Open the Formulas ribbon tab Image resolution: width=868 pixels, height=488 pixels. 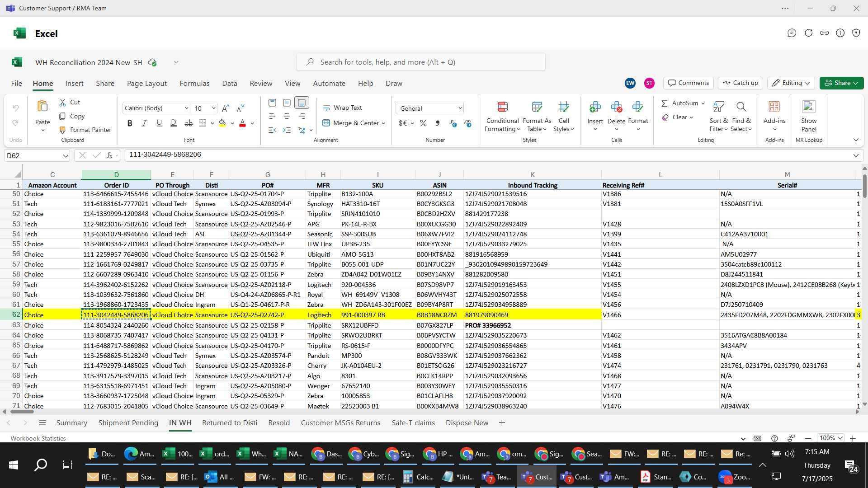(194, 83)
